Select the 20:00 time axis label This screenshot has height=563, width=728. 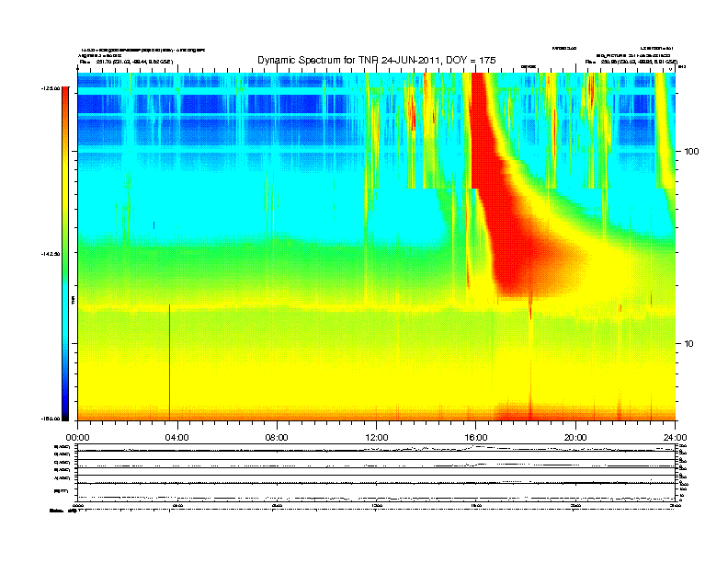pyautogui.click(x=575, y=438)
